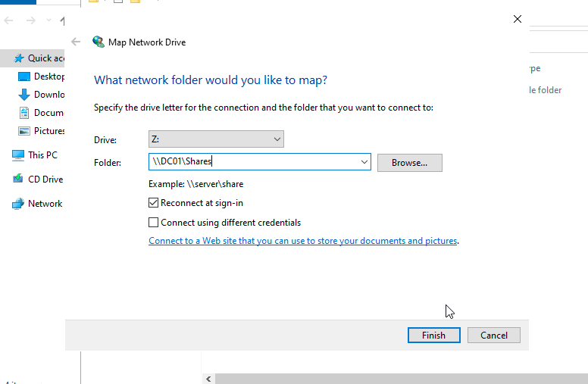Select the Downloads folder icon

click(23, 95)
